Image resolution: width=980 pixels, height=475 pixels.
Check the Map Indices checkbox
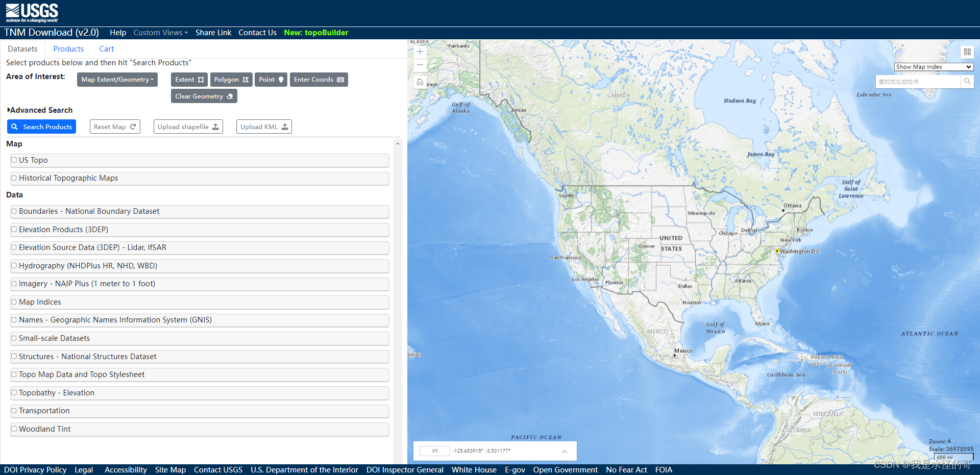tap(14, 302)
